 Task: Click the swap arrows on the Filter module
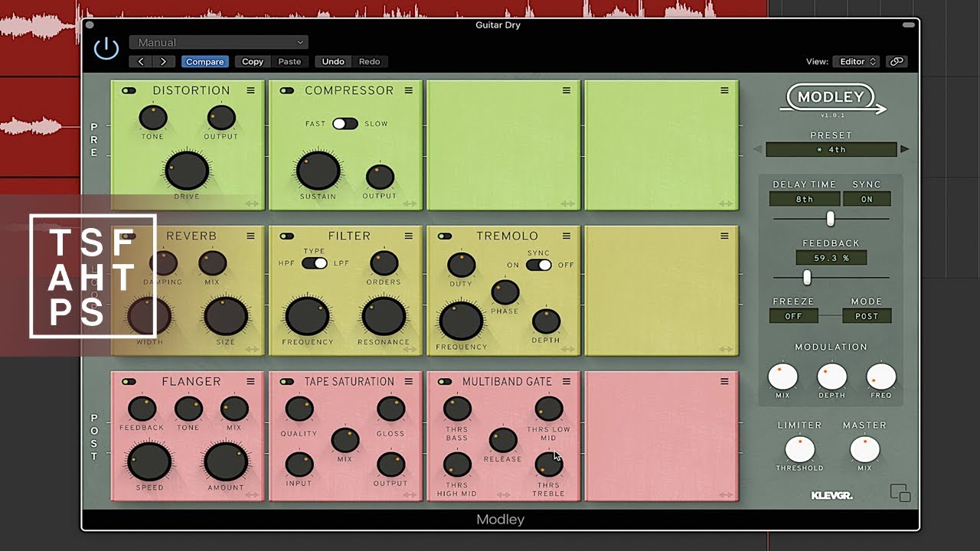[x=410, y=349]
